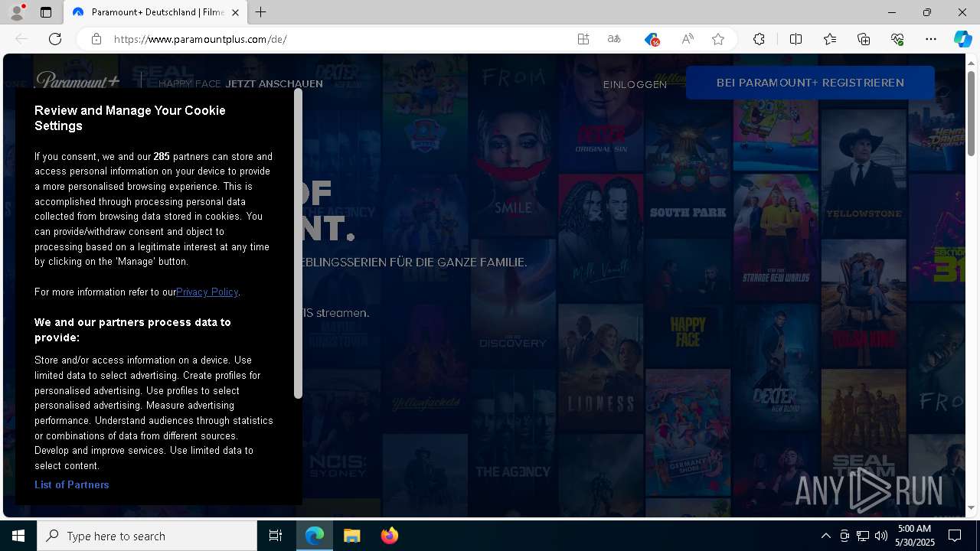Click the page scroll up arrow
Screen dimensions: 980x551
[972, 62]
